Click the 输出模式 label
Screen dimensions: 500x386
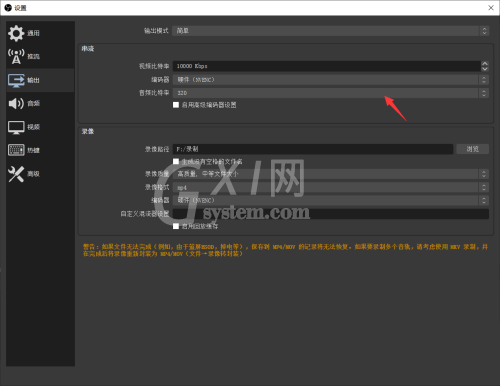[156, 31]
